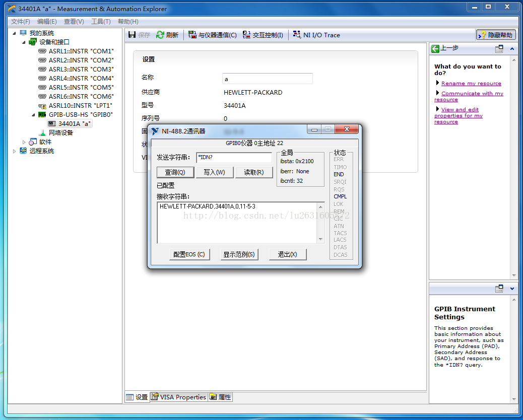Select the Network Devices icon
The height and width of the screenshot is (420, 523).
(x=42, y=132)
